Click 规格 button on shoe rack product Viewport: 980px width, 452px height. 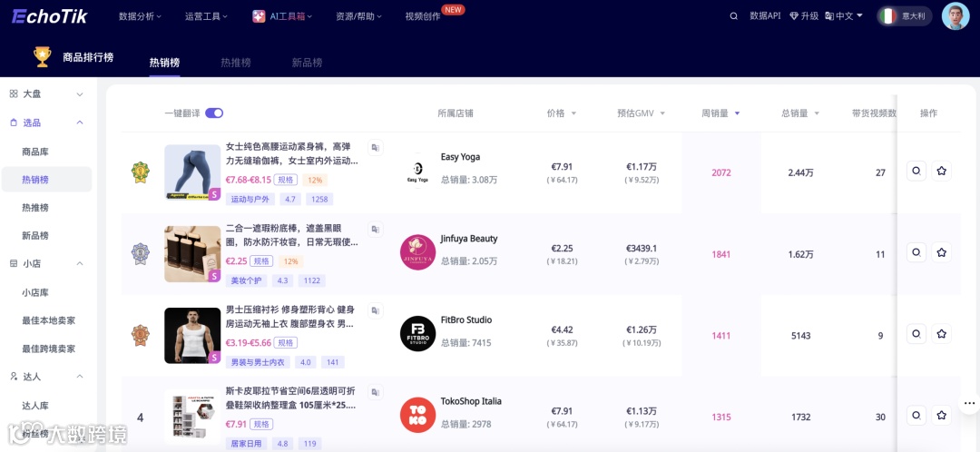[261, 425]
